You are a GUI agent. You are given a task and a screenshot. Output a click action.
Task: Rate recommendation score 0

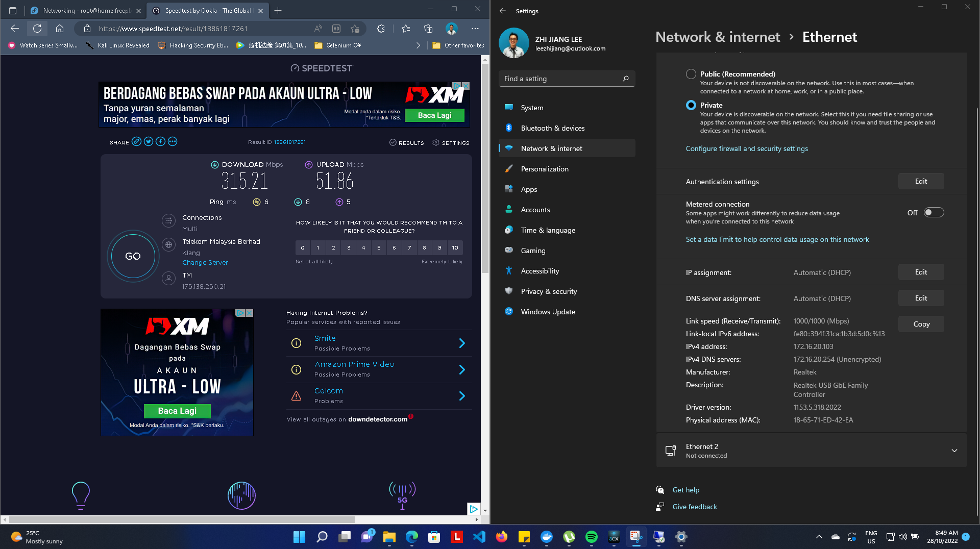tap(303, 248)
